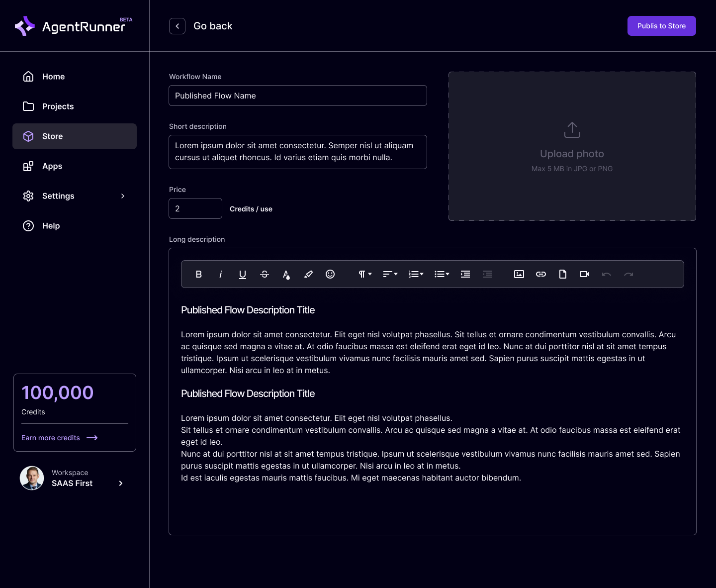Toggle bold formatting in the editor
The image size is (716, 588).
click(x=198, y=274)
